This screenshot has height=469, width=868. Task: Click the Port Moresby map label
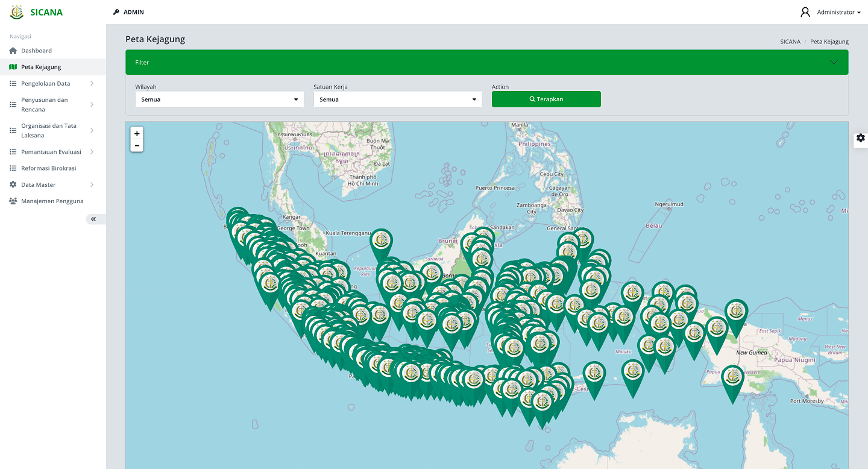(808, 401)
